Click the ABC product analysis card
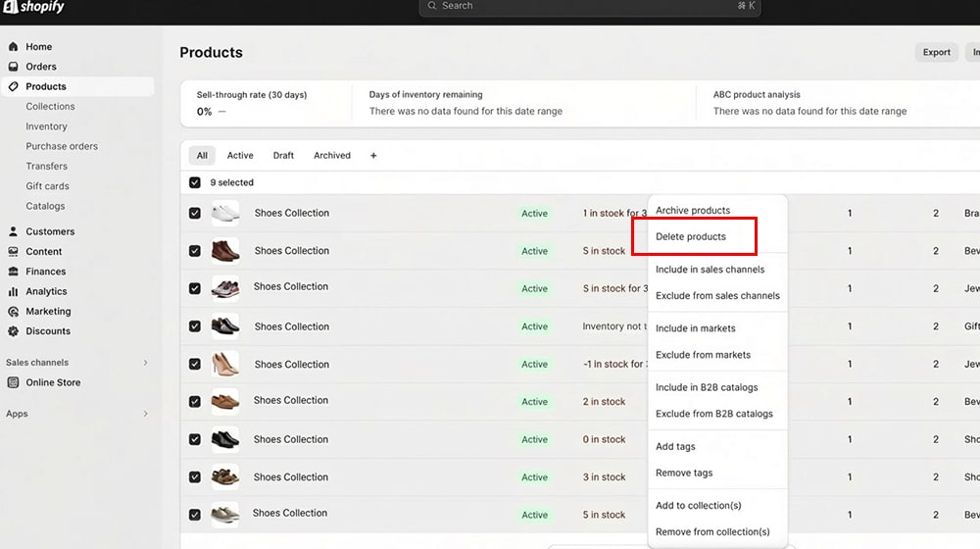 (838, 103)
